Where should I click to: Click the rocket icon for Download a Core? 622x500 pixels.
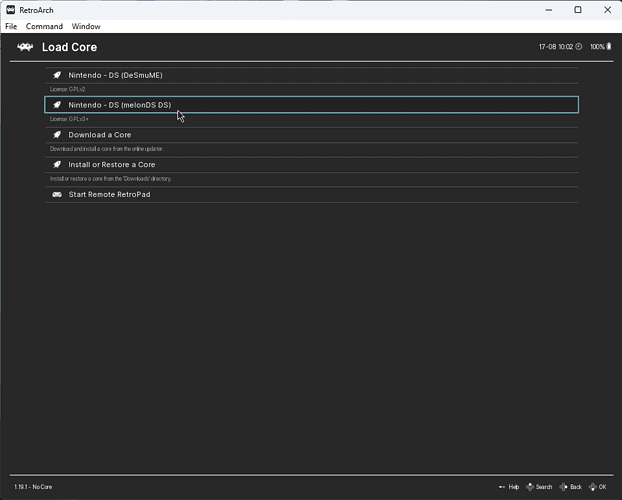click(57, 135)
